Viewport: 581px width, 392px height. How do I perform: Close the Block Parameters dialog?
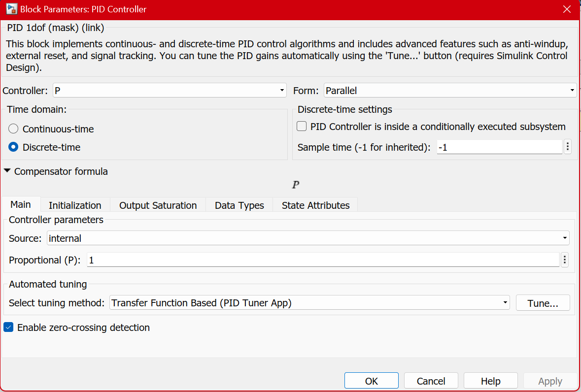click(567, 9)
